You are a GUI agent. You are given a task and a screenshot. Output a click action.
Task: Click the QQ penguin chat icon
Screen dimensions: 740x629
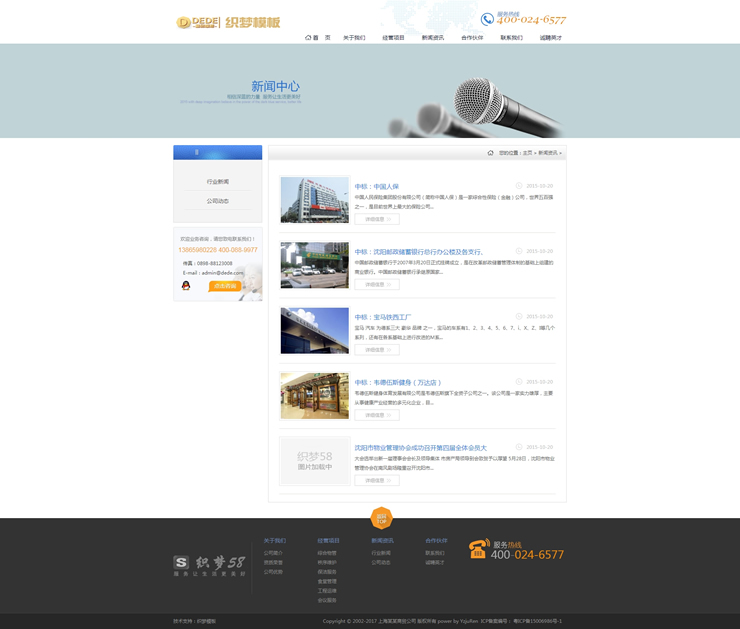click(186, 286)
